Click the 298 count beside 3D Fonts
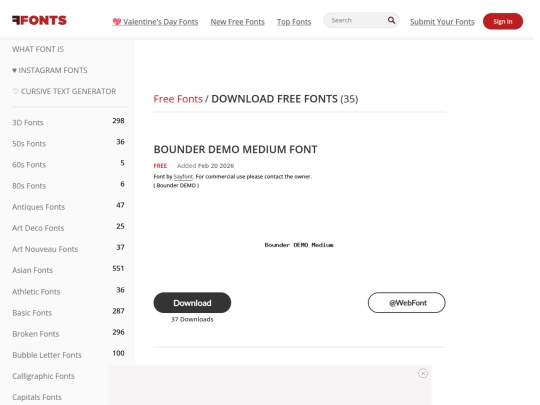This screenshot has width=540, height=405. point(118,121)
